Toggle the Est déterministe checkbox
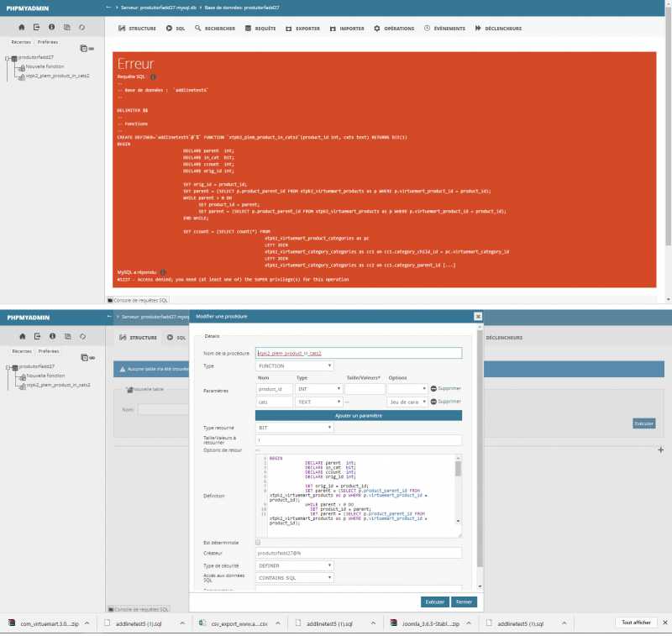The width and height of the screenshot is (672, 636). [258, 542]
